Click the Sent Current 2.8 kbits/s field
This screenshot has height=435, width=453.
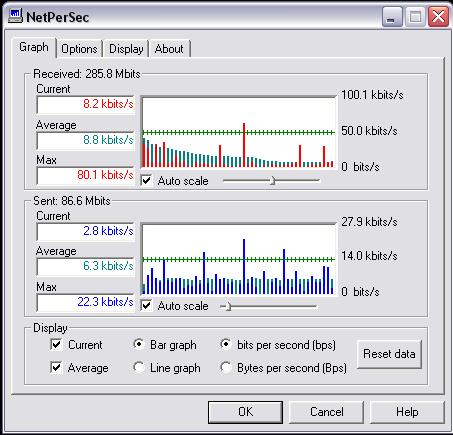(x=85, y=231)
